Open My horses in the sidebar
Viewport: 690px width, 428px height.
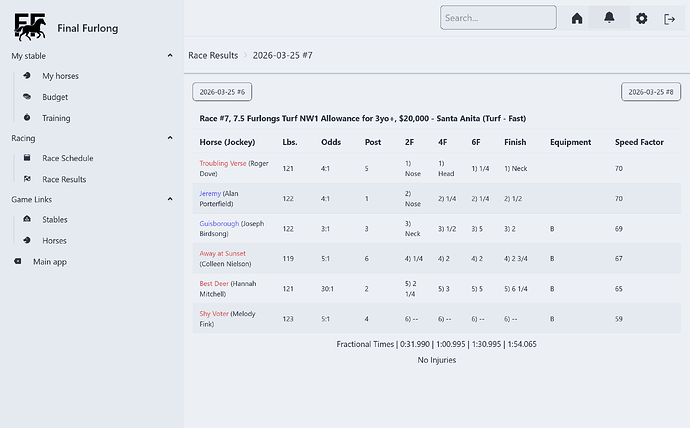60,76
